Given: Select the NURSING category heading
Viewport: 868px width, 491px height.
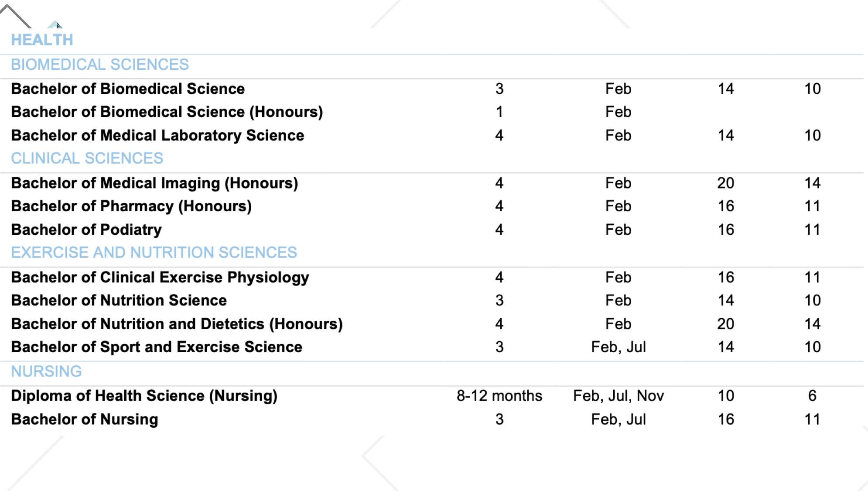Looking at the screenshot, I should [x=46, y=371].
